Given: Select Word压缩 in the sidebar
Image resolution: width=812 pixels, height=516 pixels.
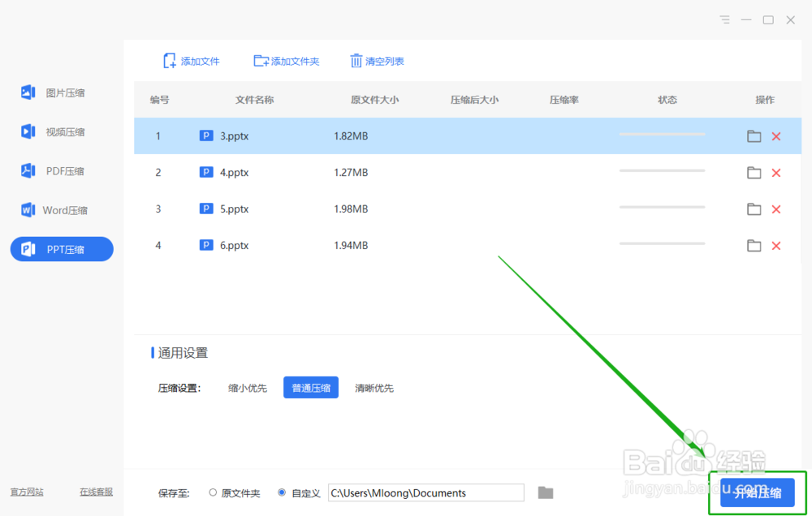Looking at the screenshot, I should pyautogui.click(x=54, y=210).
